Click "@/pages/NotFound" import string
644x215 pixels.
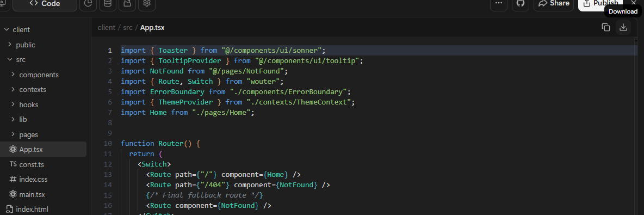click(x=246, y=71)
